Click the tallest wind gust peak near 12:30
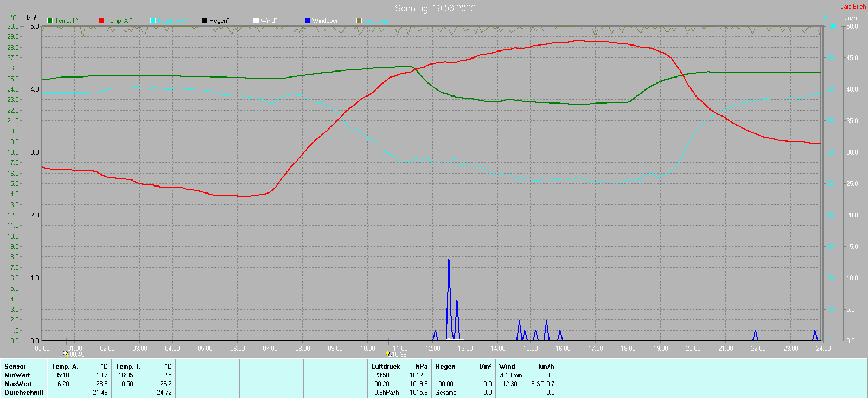 449,261
